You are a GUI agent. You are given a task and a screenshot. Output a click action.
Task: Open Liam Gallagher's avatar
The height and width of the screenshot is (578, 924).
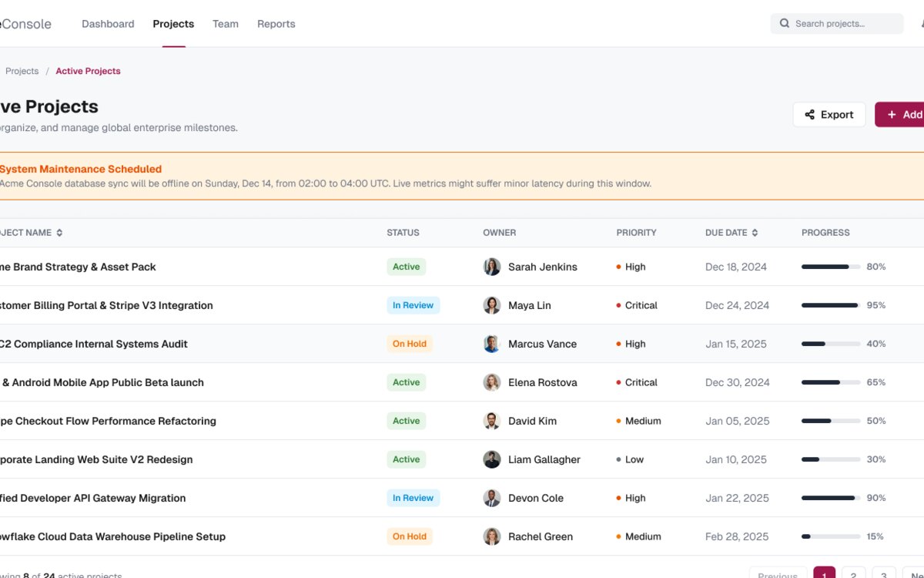492,459
